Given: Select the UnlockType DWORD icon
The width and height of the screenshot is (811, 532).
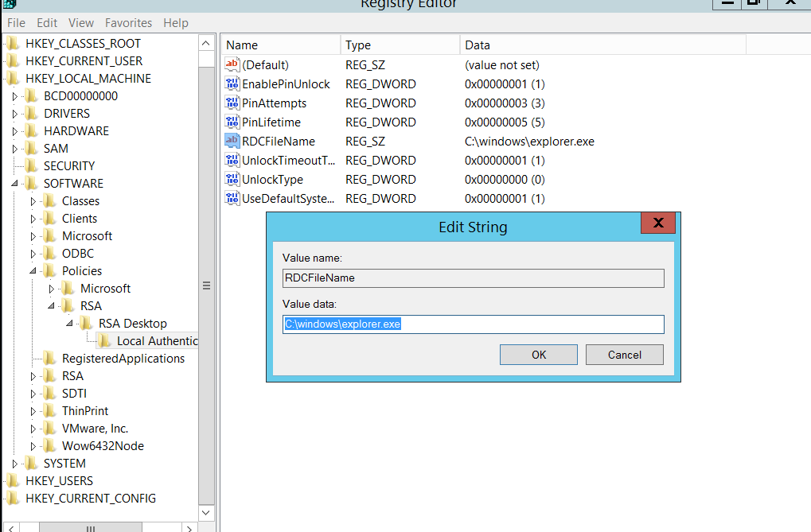Looking at the screenshot, I should [x=232, y=180].
